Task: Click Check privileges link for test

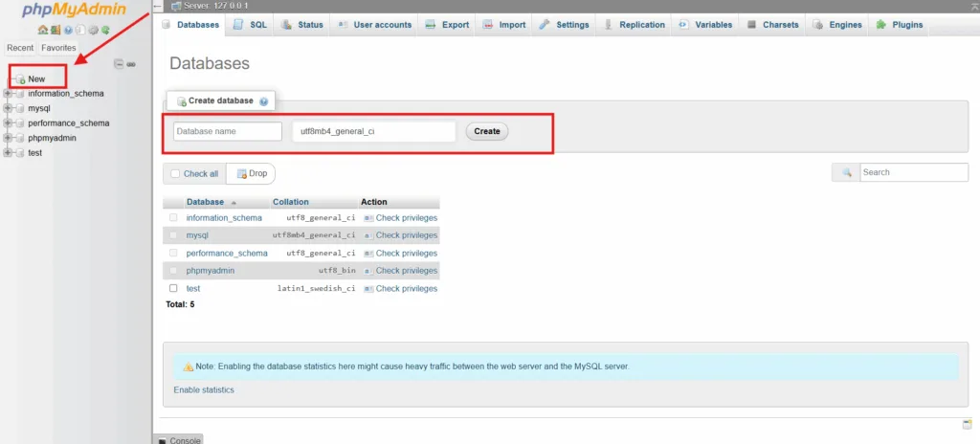Action: coord(406,289)
